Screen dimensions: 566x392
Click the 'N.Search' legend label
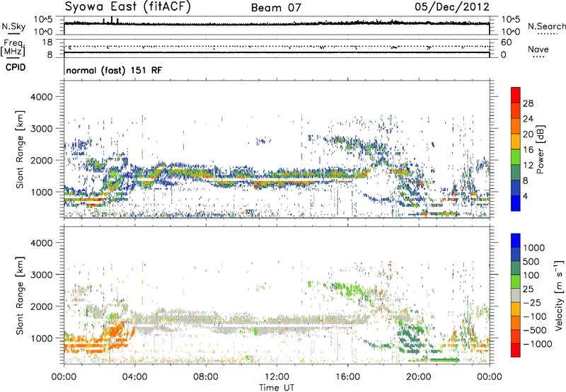pos(546,26)
